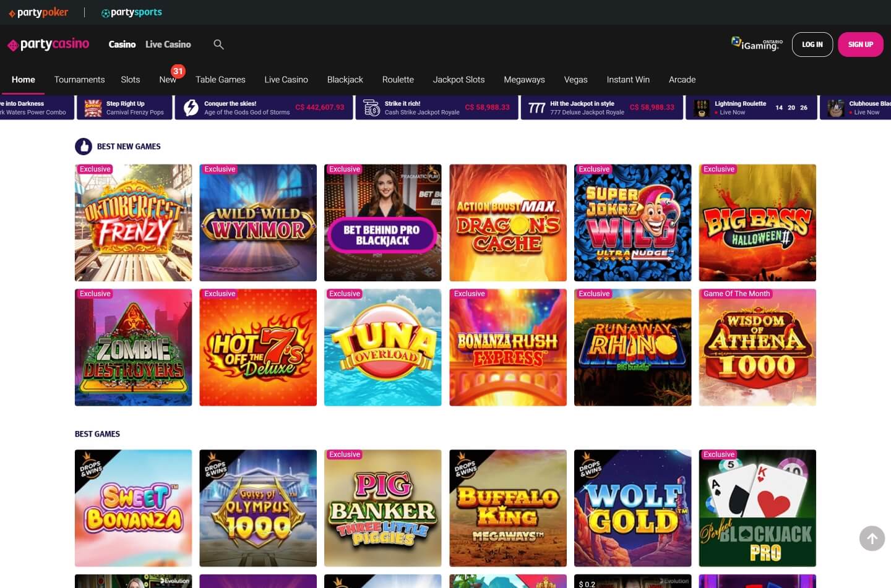Open the Live Casino category in the menu bar

(x=286, y=80)
